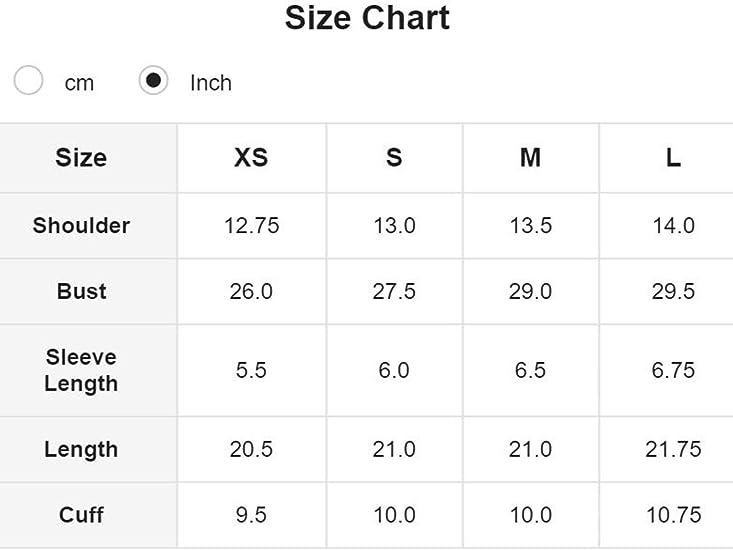Click the L length value 21.75
The image size is (733, 550).
(673, 450)
